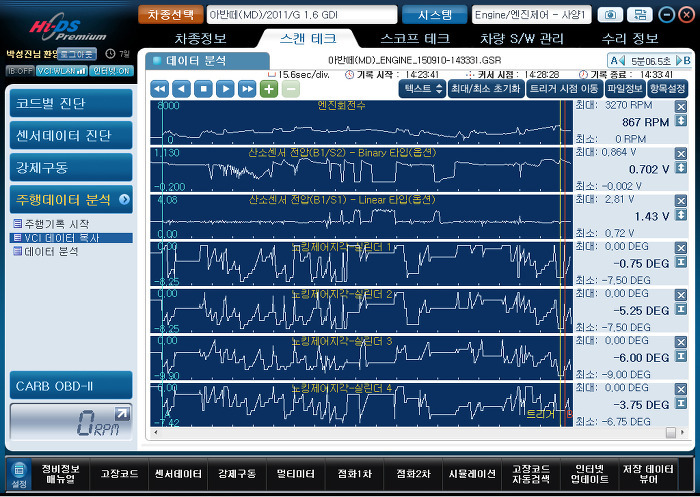700x497 pixels.
Task: Click the 0 RPM gauge expand arrow icon
Action: coord(121,414)
